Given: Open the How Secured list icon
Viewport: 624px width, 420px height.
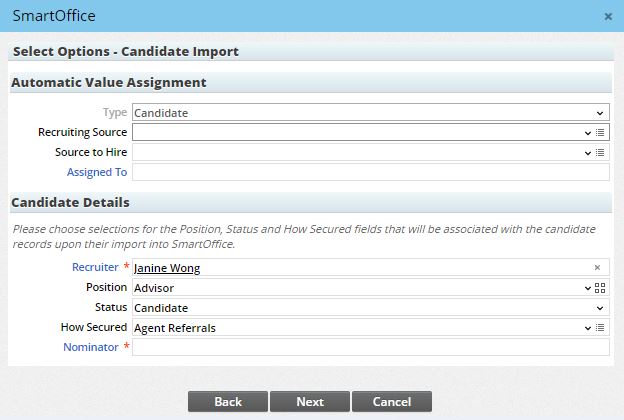Looking at the screenshot, I should pyautogui.click(x=600, y=328).
